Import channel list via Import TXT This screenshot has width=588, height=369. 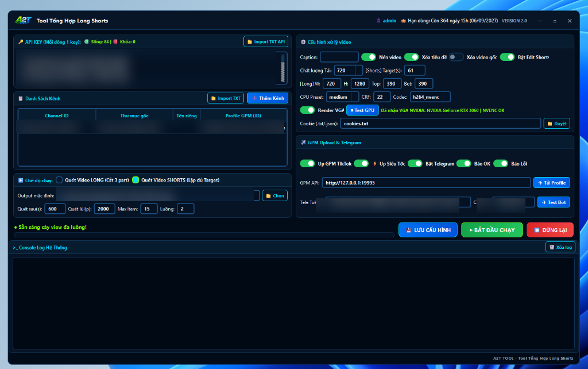pyautogui.click(x=225, y=98)
